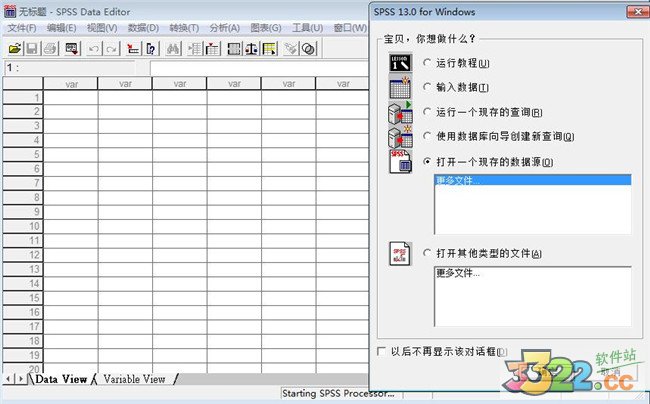This screenshot has height=404, width=650.
Task: Select row header 10 in data grid
Action: 23,226
